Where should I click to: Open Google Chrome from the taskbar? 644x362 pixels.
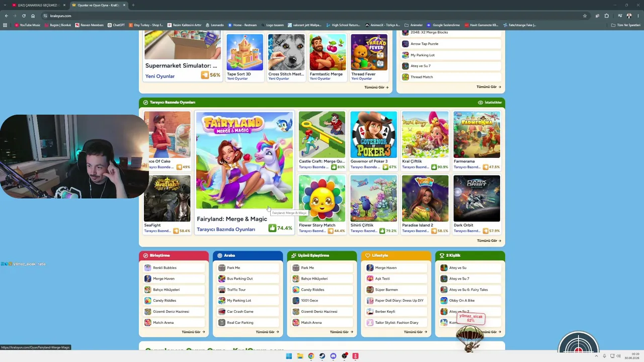[x=311, y=356]
